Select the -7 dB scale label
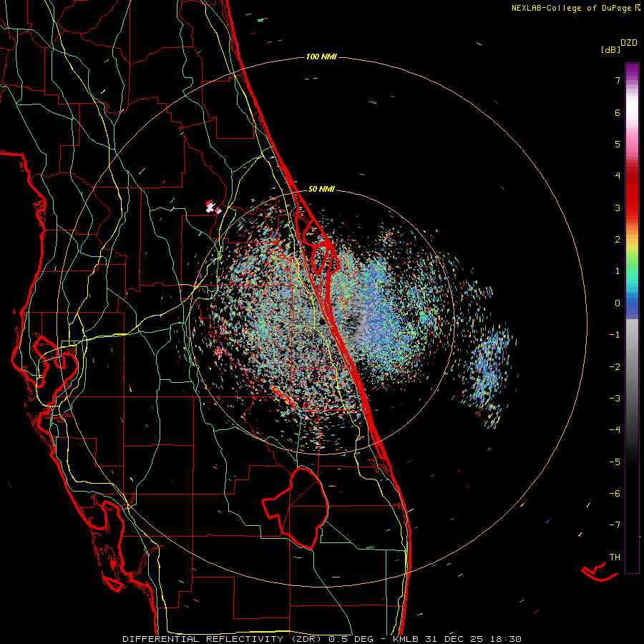Image resolution: width=644 pixels, height=644 pixels. coord(615,525)
